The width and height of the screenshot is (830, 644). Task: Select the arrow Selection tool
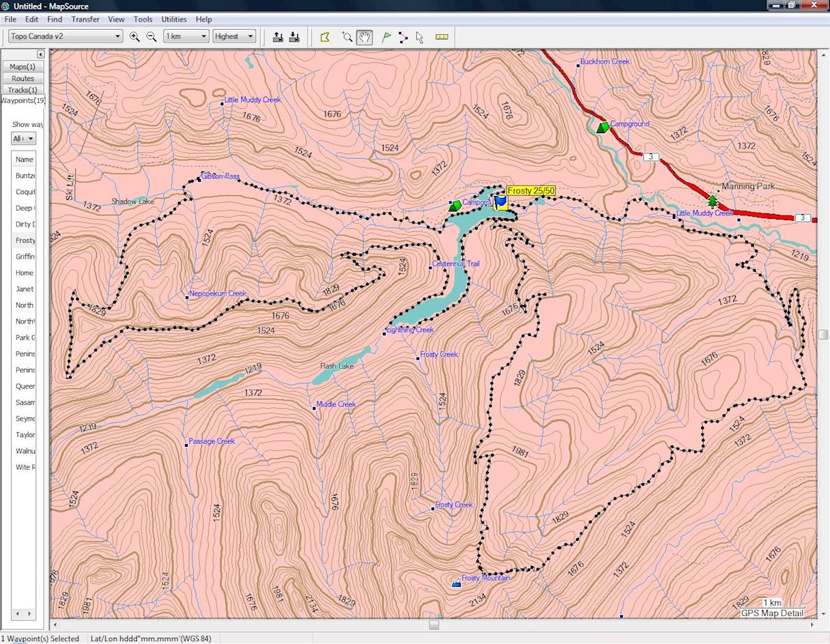(420, 37)
